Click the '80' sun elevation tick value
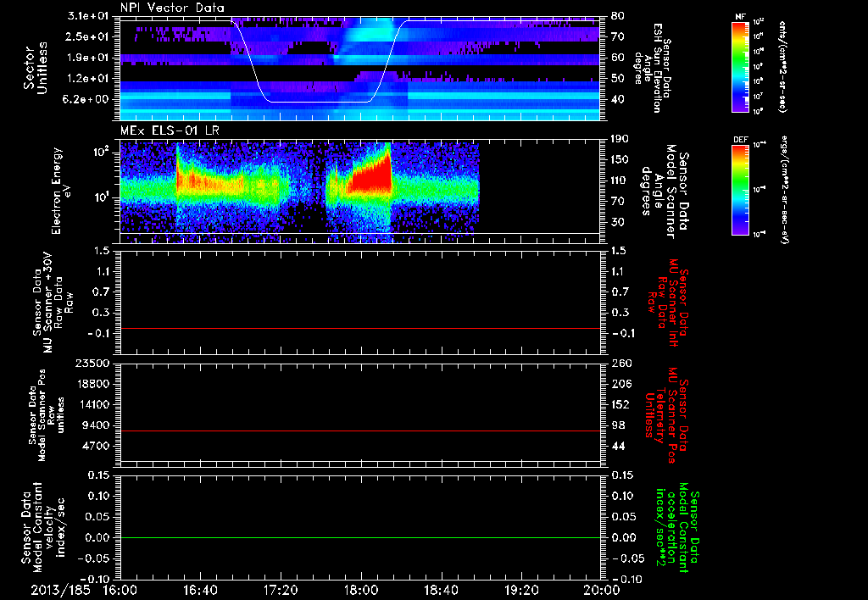 pos(618,16)
